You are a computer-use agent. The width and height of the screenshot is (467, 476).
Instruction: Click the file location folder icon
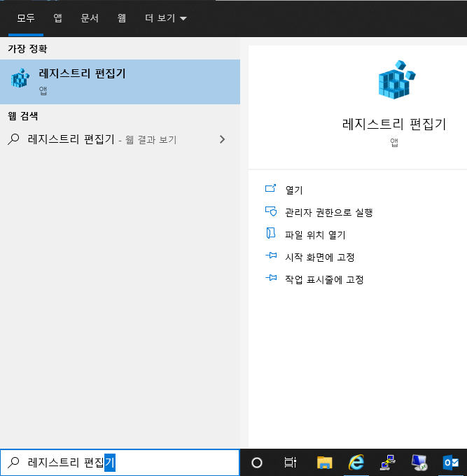[270, 233]
